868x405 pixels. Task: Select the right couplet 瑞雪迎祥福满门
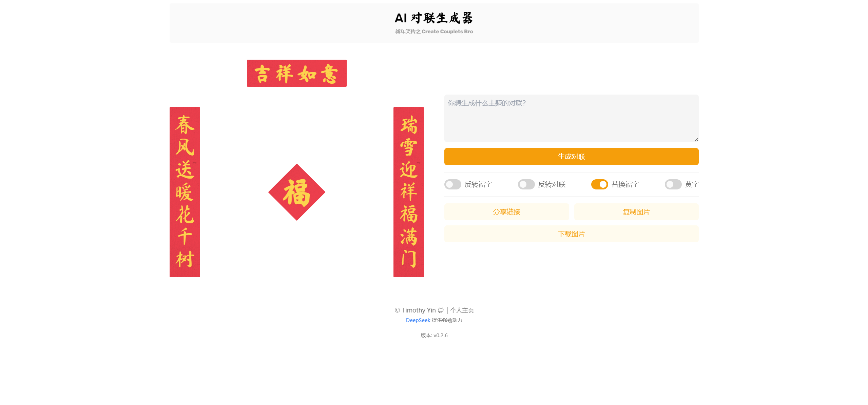pos(408,192)
